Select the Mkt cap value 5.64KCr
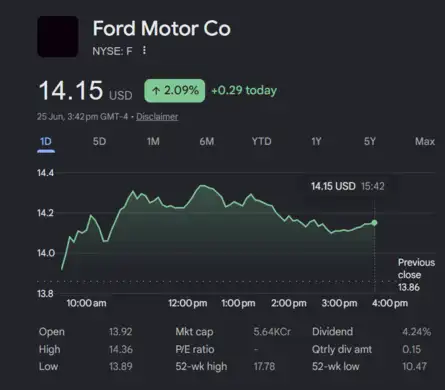Image resolution: width=445 pixels, height=390 pixels. (x=272, y=332)
